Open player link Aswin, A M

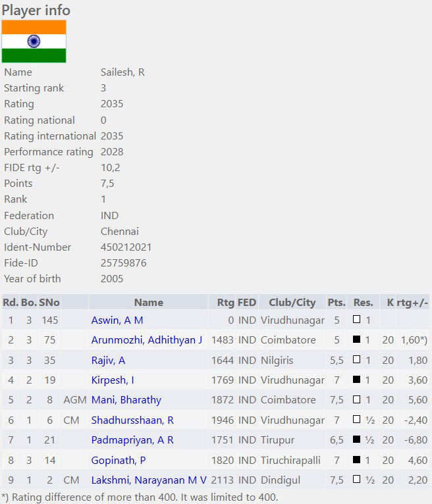[x=117, y=320]
